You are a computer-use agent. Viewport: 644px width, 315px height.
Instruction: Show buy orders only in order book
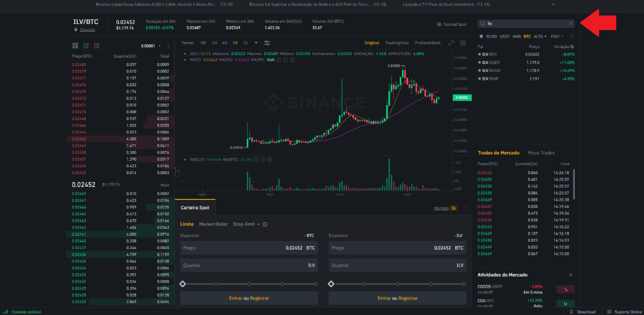86,46
